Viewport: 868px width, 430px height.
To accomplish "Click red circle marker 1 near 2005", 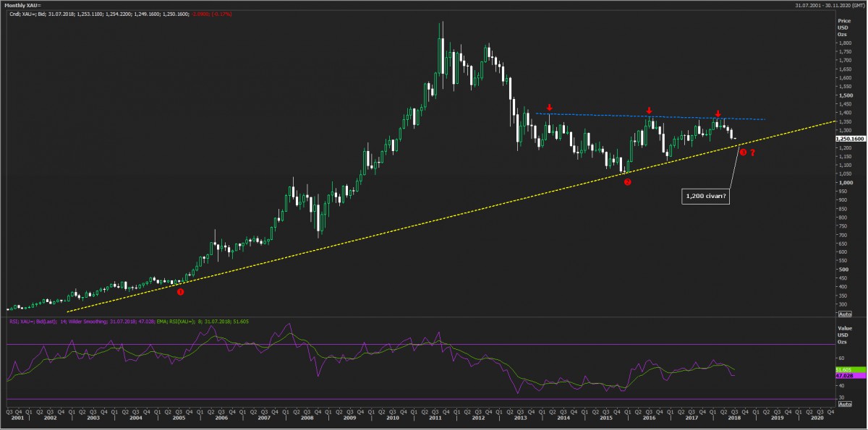I will (180, 291).
